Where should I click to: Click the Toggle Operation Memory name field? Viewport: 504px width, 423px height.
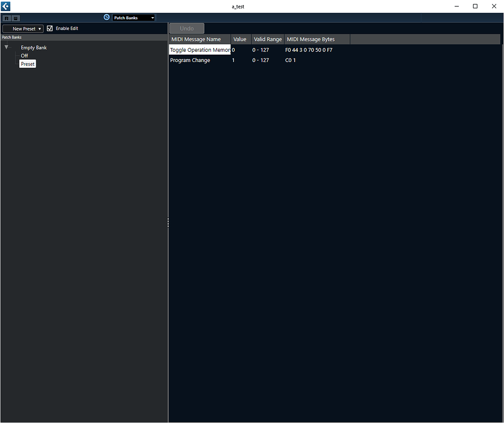[199, 49]
